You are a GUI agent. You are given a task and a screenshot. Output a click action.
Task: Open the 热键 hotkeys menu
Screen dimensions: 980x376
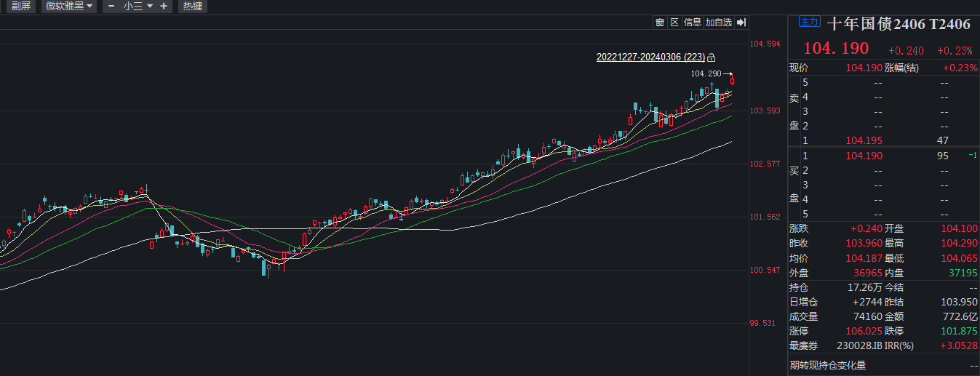click(x=192, y=7)
